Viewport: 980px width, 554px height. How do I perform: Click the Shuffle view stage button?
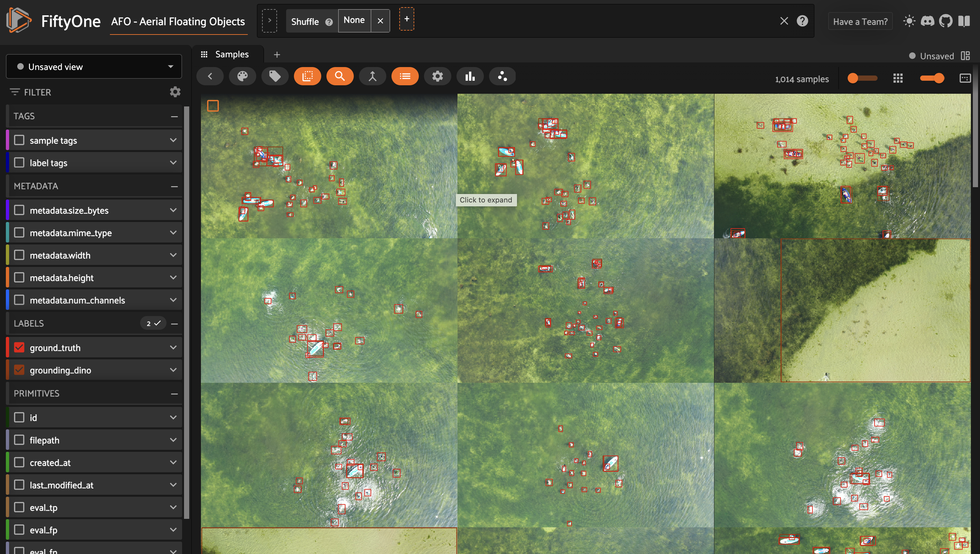[305, 22]
